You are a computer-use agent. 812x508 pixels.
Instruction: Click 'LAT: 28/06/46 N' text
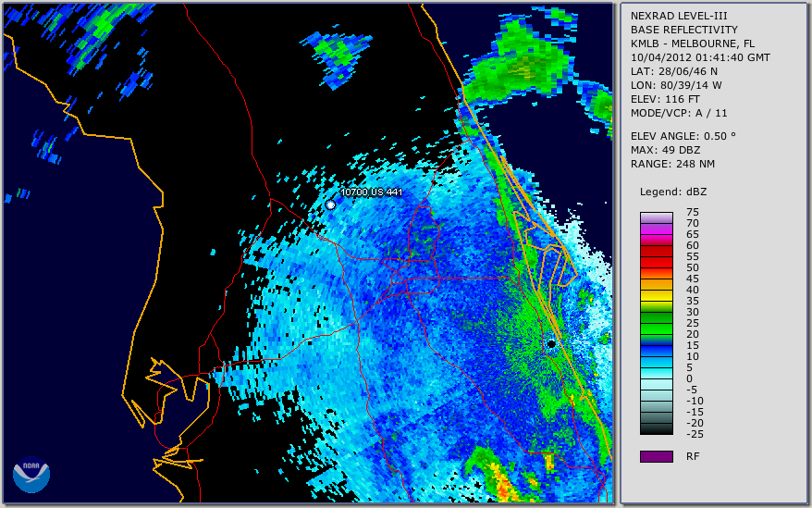click(673, 71)
